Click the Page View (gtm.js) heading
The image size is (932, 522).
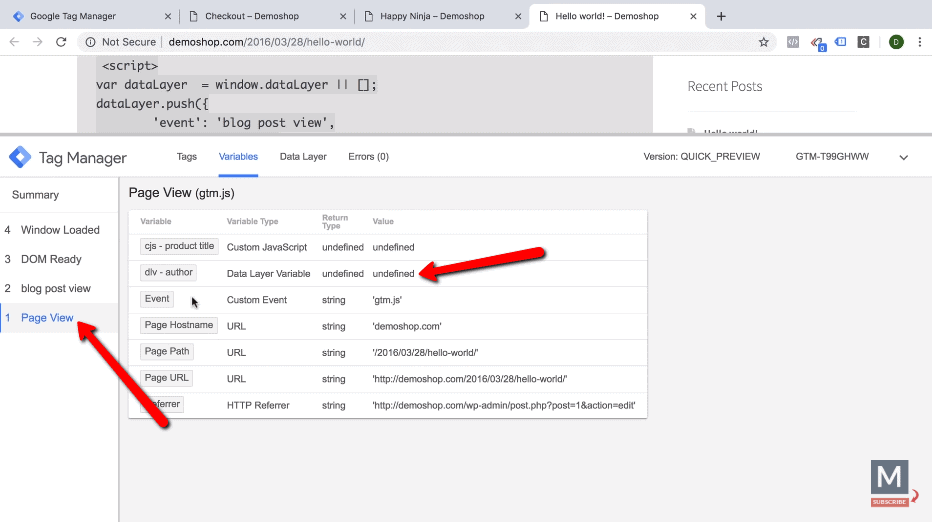point(181,193)
